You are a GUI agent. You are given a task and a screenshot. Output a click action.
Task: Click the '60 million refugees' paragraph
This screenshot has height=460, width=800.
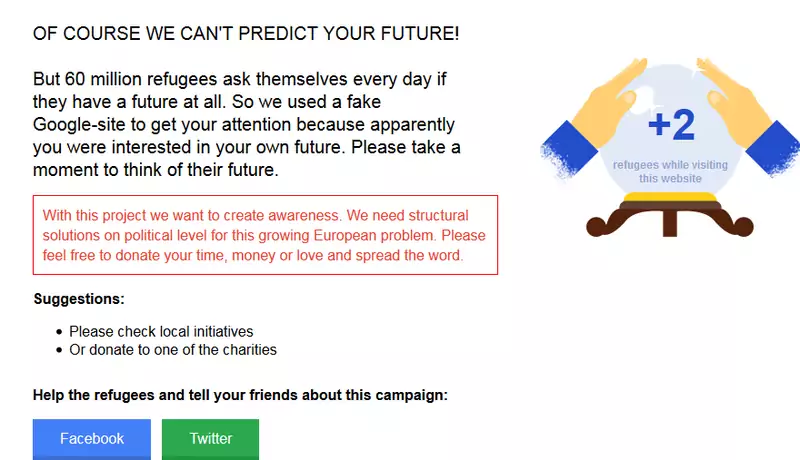[247, 124]
